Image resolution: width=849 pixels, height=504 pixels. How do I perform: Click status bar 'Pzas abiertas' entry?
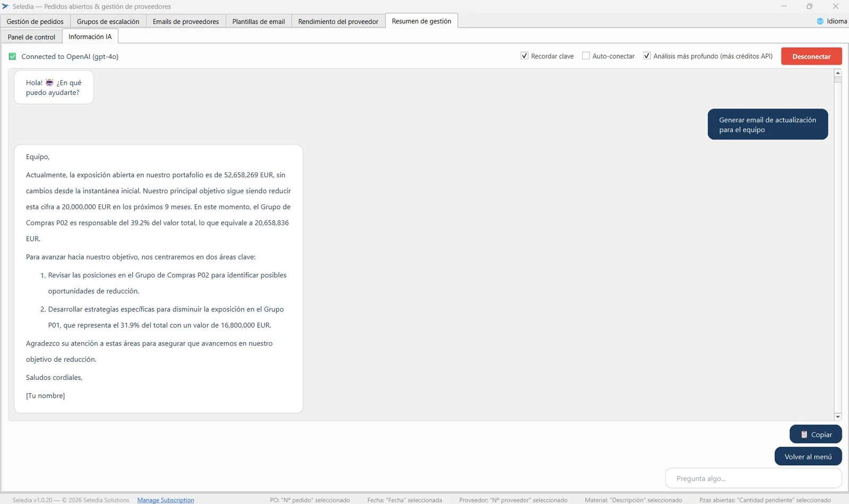coord(765,500)
